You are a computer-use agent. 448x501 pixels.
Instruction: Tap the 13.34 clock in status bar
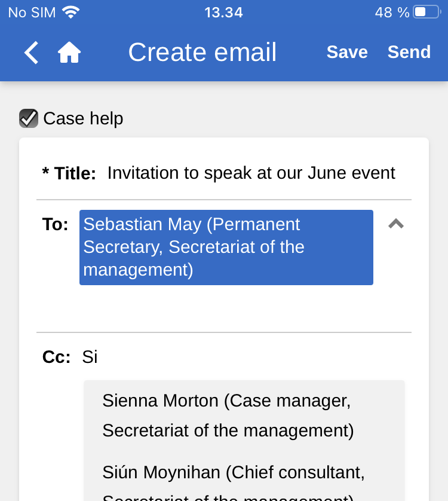coord(223,12)
